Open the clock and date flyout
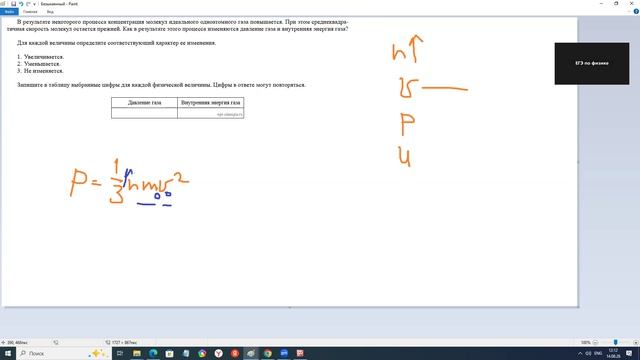The width and height of the screenshot is (640, 360). coord(613,353)
